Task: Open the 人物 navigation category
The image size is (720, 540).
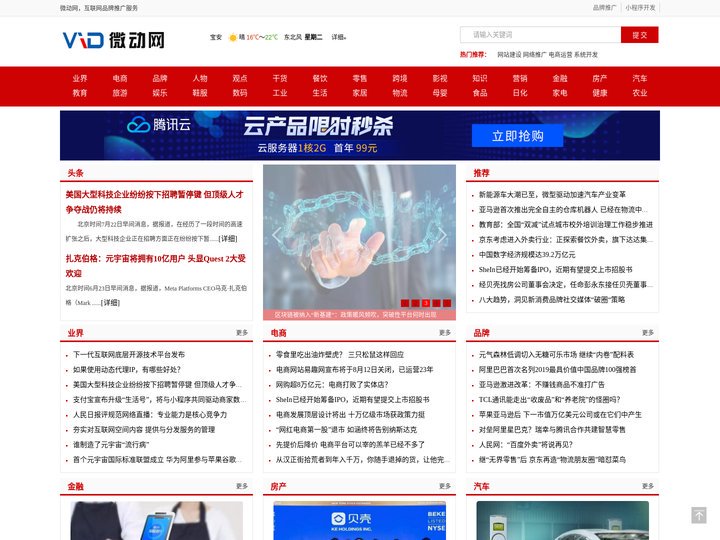Action: tap(200, 79)
